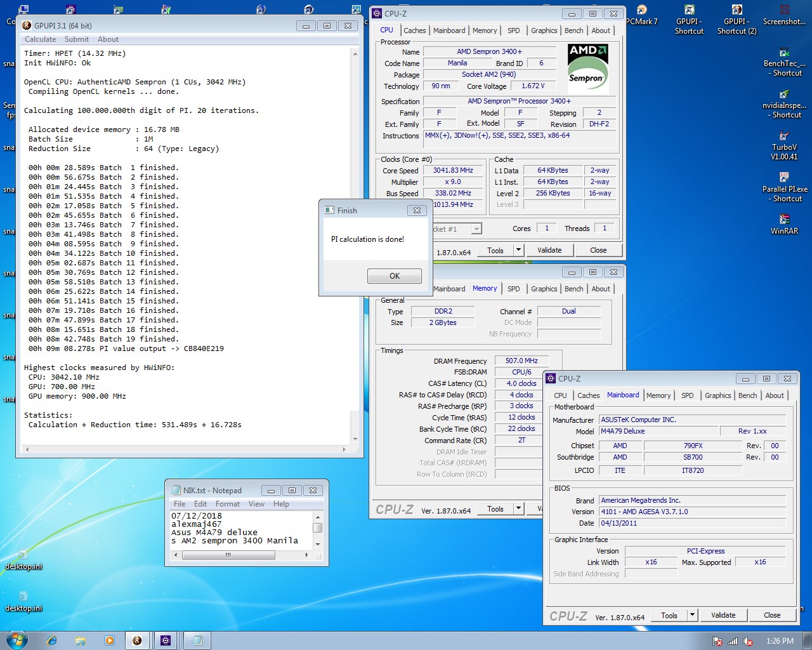Select the Screenshot desktop icon
The height and width of the screenshot is (650, 812).
click(784, 15)
